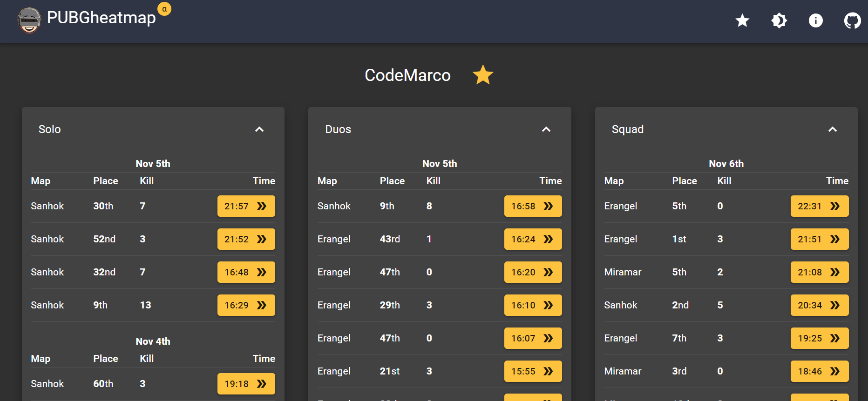The width and height of the screenshot is (868, 401).
Task: Click the Squad panel heading
Action: tap(628, 129)
